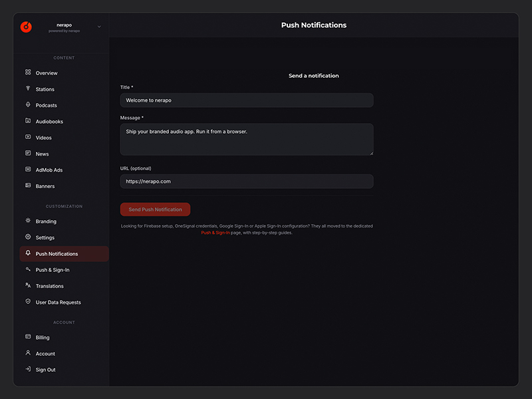Click the Sign Out arrow icon
Viewport: 532px width, 399px height.
[28, 369]
